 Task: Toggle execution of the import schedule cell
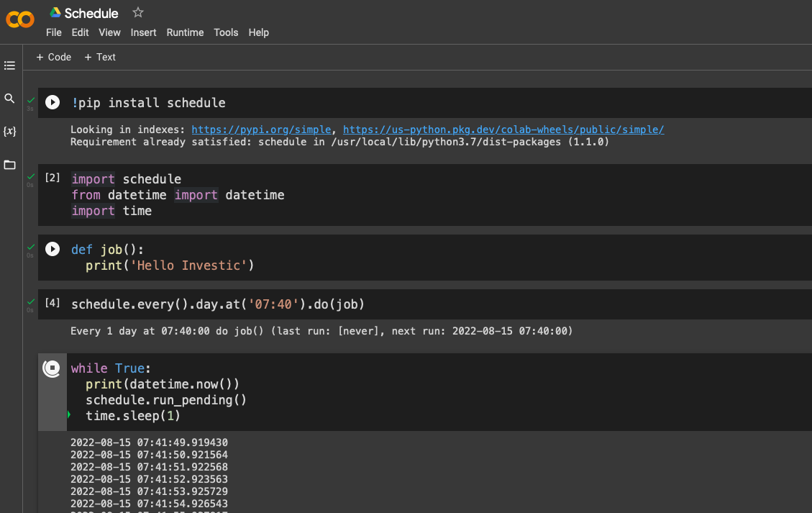click(x=52, y=178)
